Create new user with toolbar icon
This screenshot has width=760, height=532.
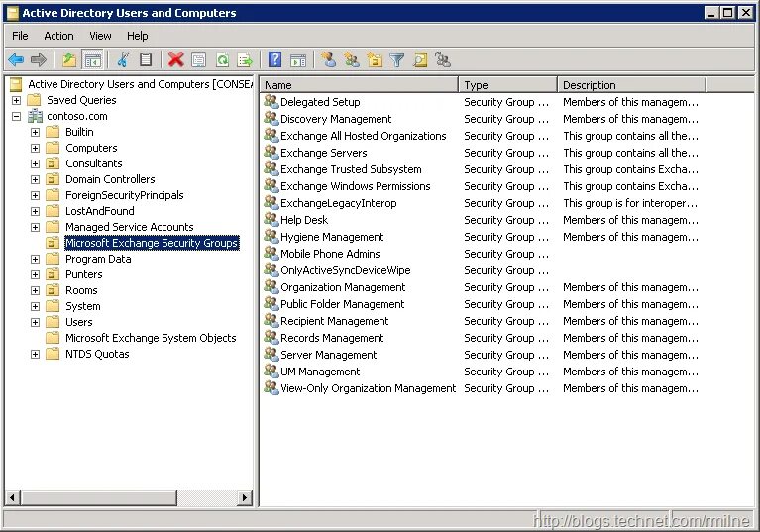pyautogui.click(x=329, y=60)
